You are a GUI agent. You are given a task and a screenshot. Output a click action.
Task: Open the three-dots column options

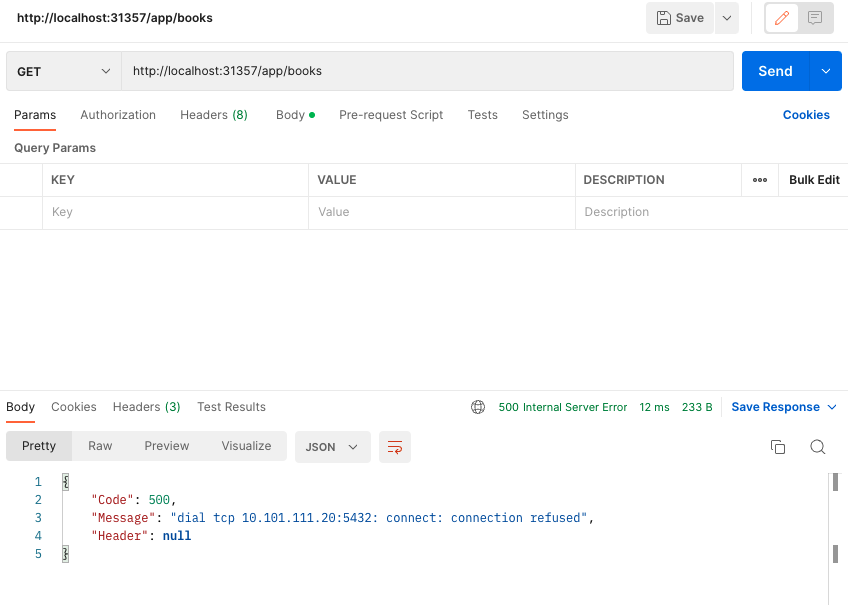(760, 180)
